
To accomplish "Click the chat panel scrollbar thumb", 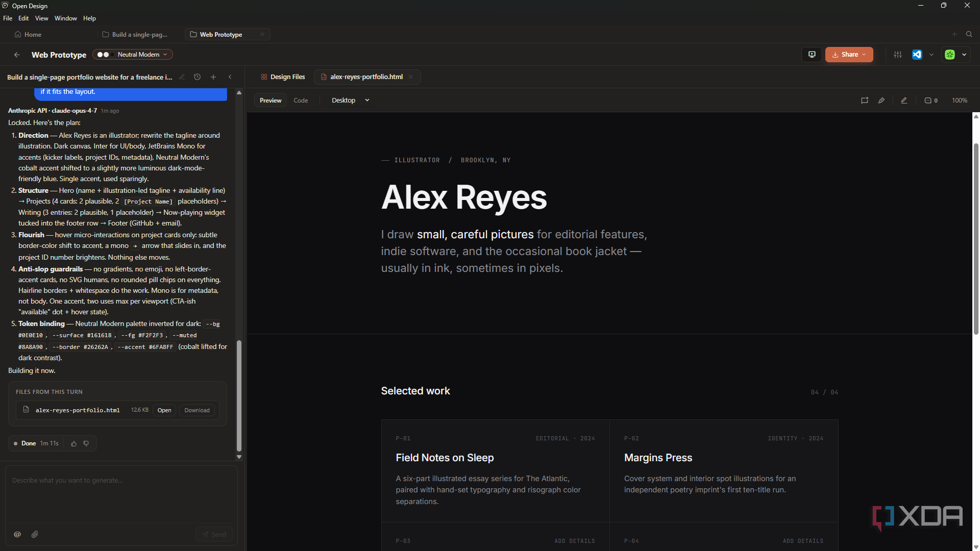I will (x=239, y=395).
